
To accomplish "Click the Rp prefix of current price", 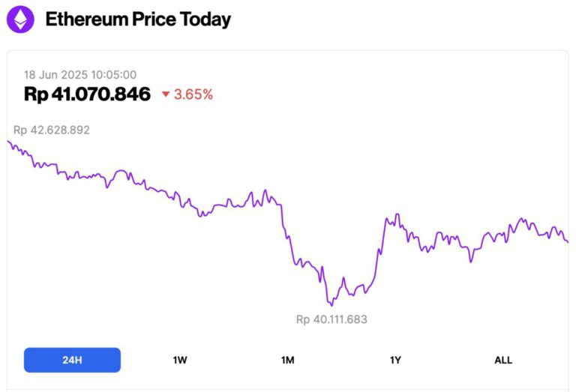I will click(x=36, y=94).
